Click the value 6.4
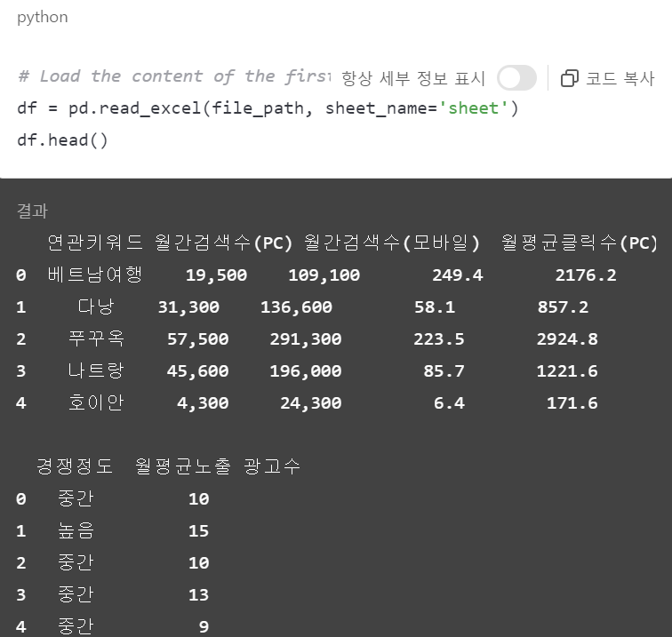The height and width of the screenshot is (637, 672). (x=449, y=403)
